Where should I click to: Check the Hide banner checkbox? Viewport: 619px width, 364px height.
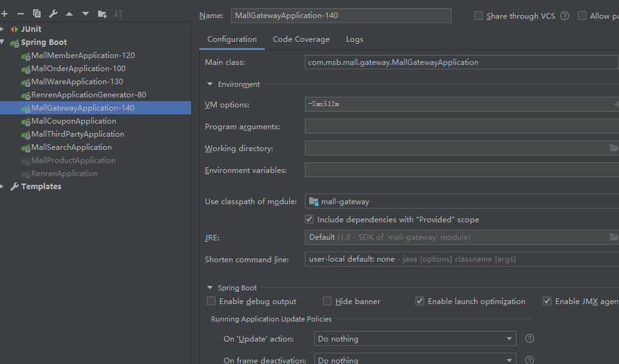(327, 301)
